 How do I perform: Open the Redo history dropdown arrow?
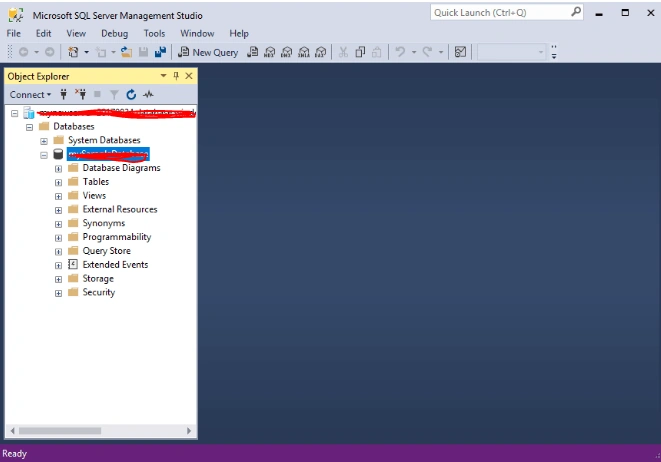[x=441, y=52]
